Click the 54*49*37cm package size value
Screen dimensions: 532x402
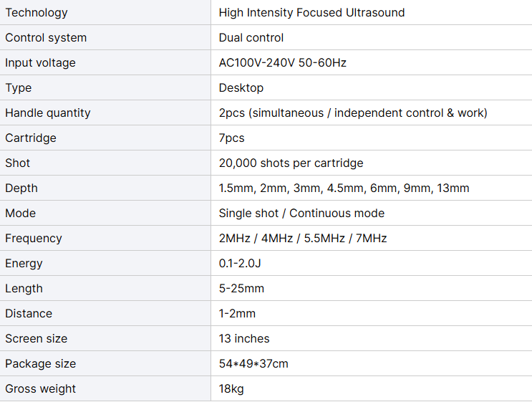click(253, 363)
